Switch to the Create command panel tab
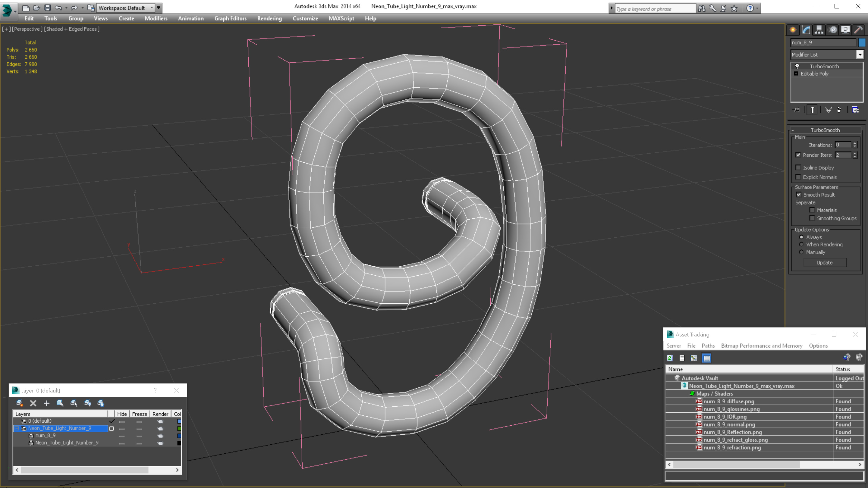The width and height of the screenshot is (868, 488). coord(793,30)
